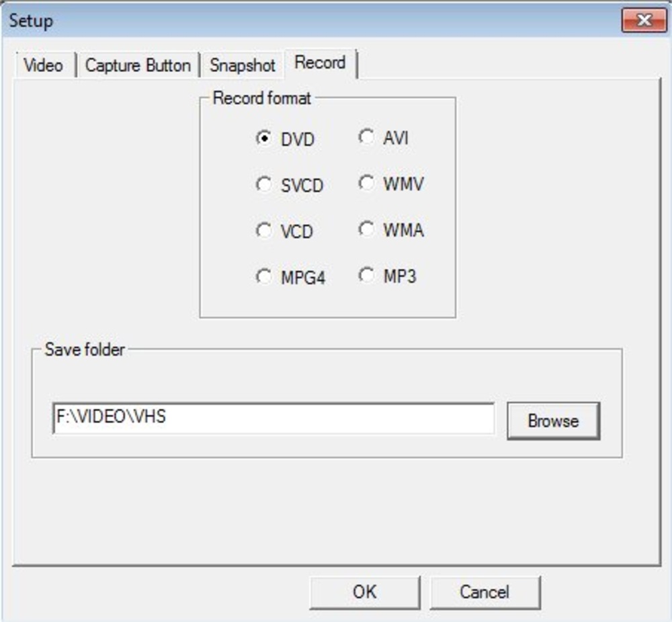Screen dimensions: 672x622
Task: Select the VCD radio button
Action: click(264, 231)
